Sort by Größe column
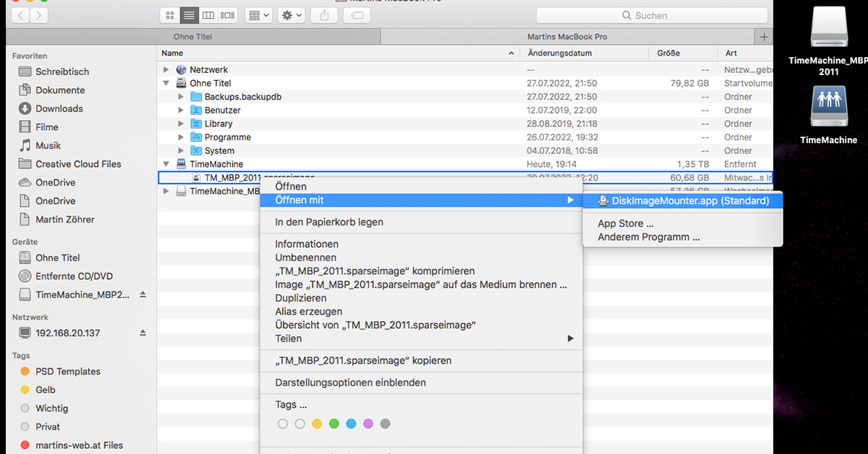Viewport: 868px width, 454px height. point(683,53)
